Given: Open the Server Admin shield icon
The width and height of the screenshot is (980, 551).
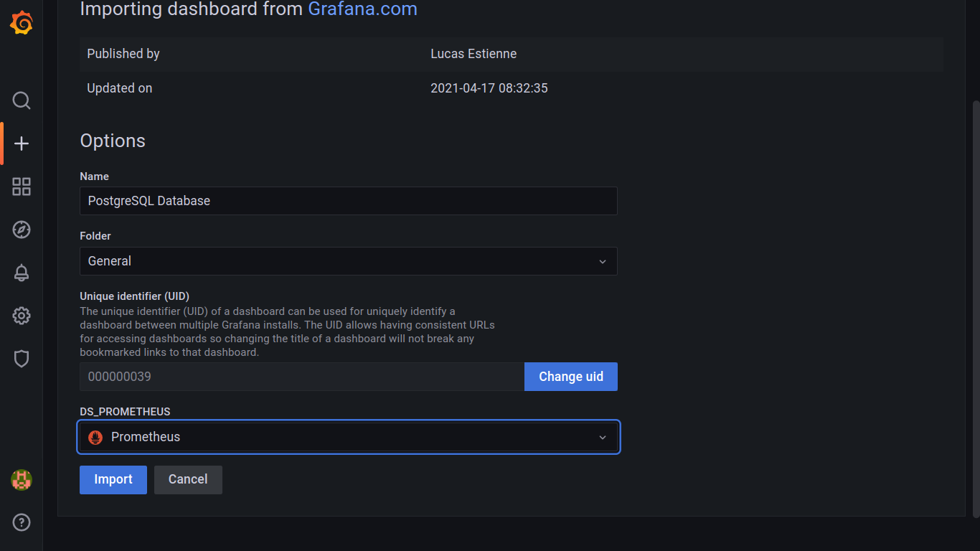Looking at the screenshot, I should point(22,359).
